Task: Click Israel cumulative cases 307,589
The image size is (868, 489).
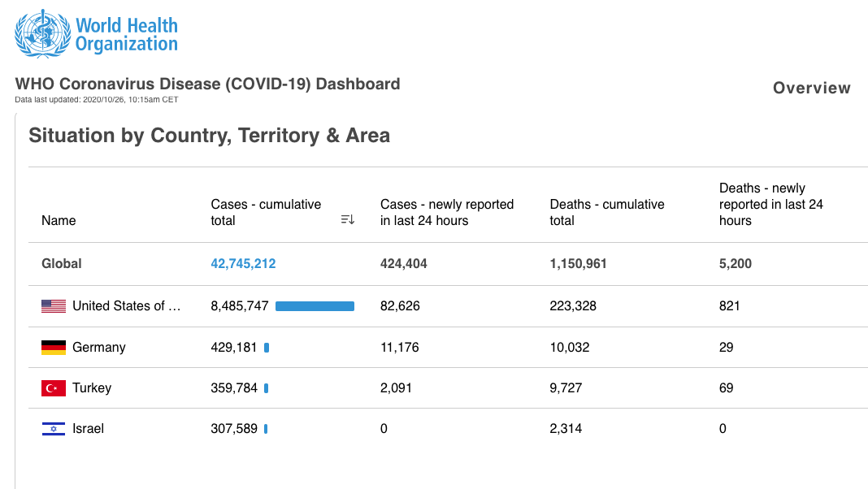Action: (233, 429)
